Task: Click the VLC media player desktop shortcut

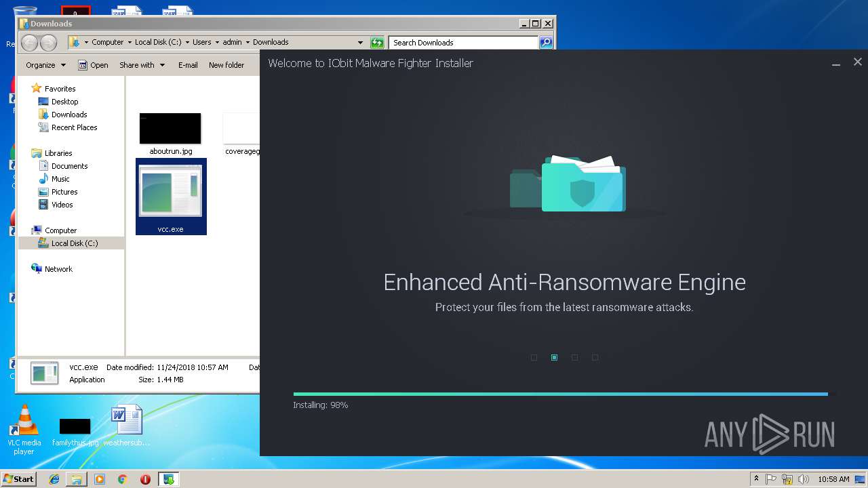Action: 24,429
